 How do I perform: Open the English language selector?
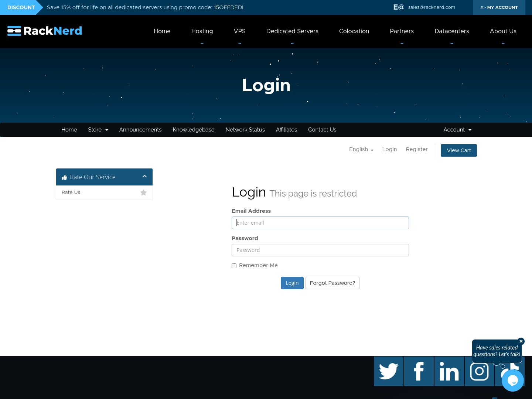pyautogui.click(x=361, y=149)
